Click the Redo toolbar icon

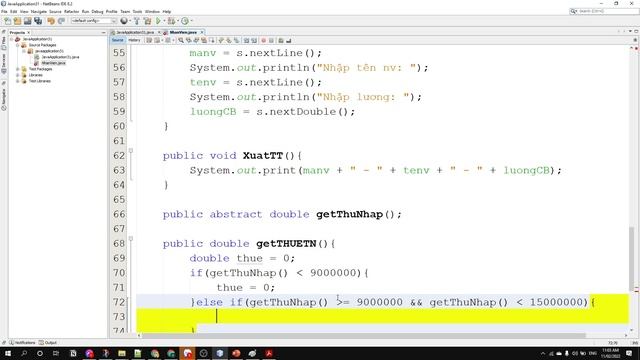pos(61,21)
